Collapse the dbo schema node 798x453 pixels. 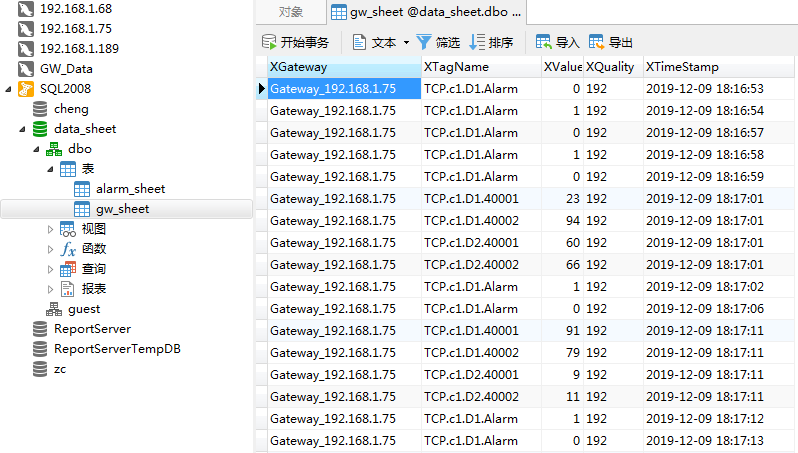pyautogui.click(x=36, y=149)
